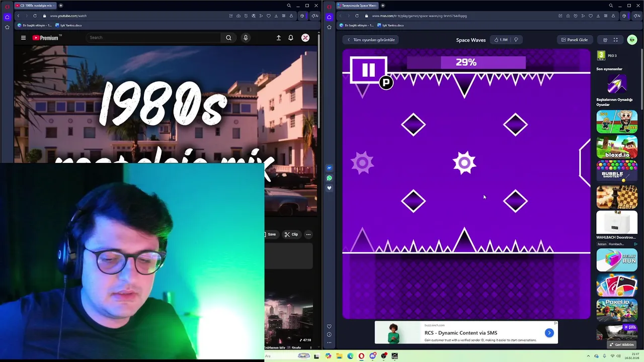Open the chess game thumbnail

[x=617, y=197]
